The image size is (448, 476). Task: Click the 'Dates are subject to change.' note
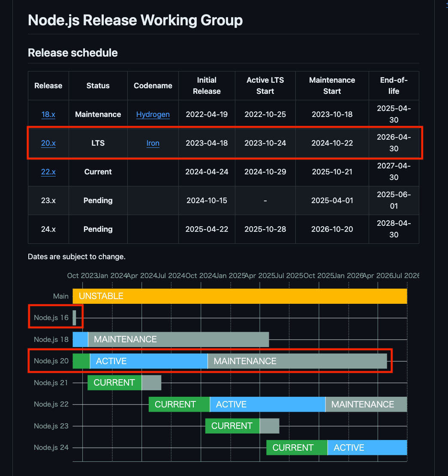pyautogui.click(x=77, y=257)
